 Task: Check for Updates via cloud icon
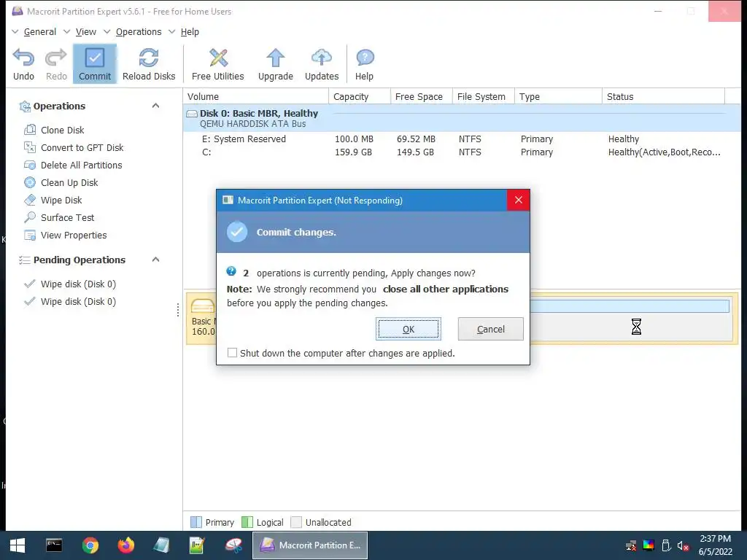pos(322,58)
